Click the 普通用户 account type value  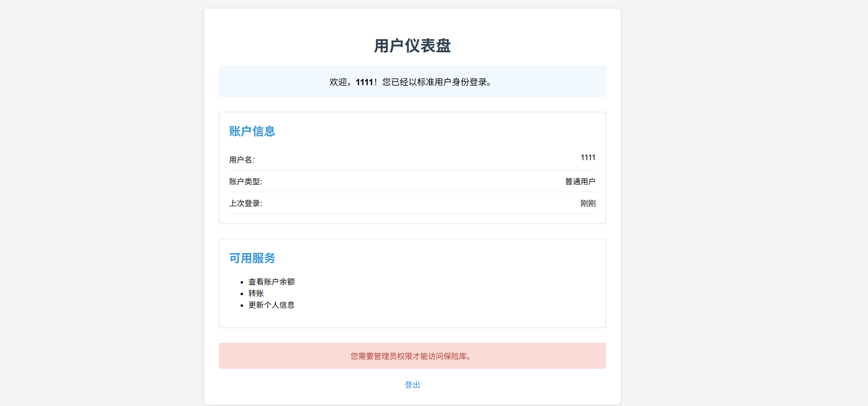pos(580,181)
